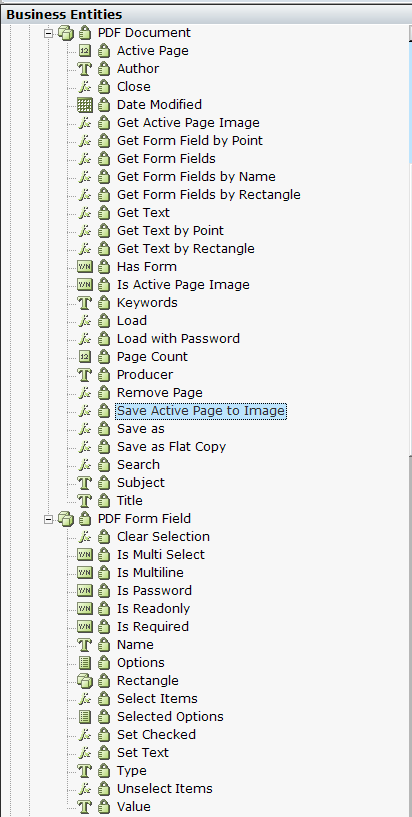The image size is (412, 817).
Task: Click the function icon next to Get Text
Action: coord(84,213)
